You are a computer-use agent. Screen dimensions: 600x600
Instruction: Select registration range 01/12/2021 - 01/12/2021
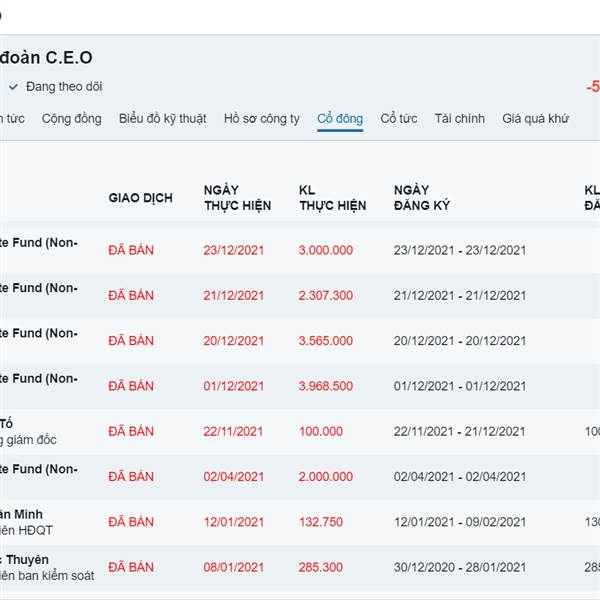tap(460, 386)
